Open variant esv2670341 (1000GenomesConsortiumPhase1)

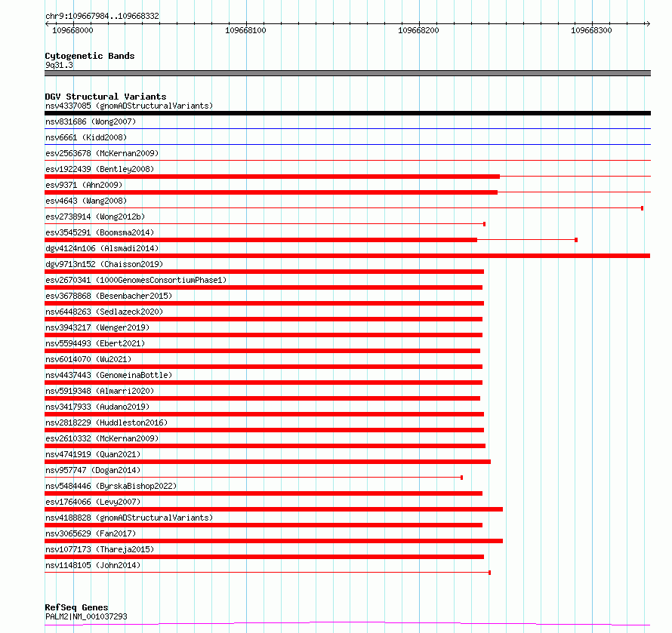tap(136, 280)
